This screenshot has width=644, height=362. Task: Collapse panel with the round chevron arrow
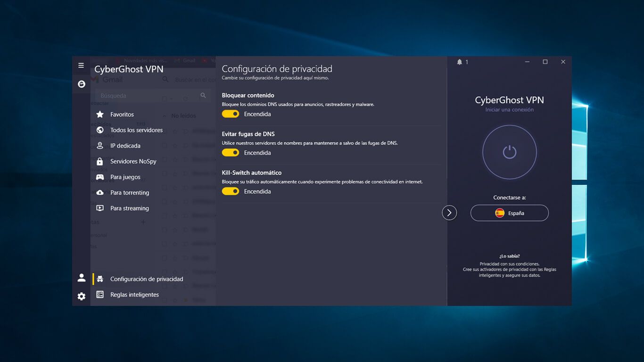449,213
